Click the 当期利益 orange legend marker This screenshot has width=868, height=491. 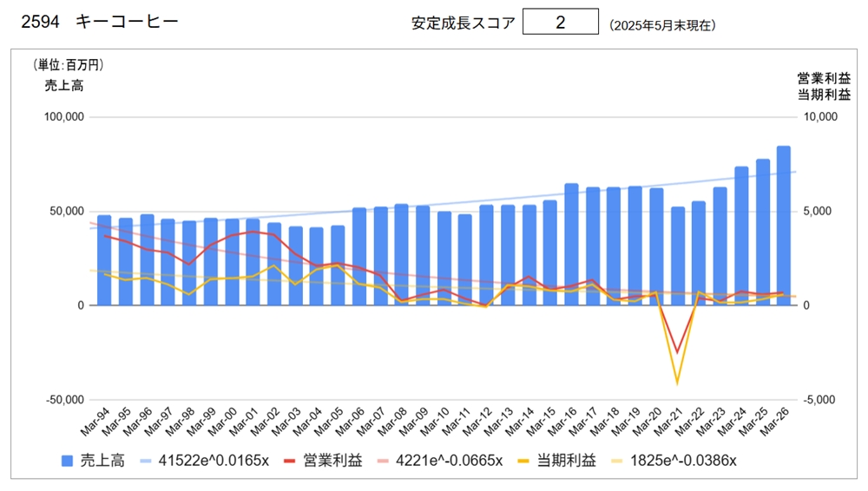click(x=523, y=461)
